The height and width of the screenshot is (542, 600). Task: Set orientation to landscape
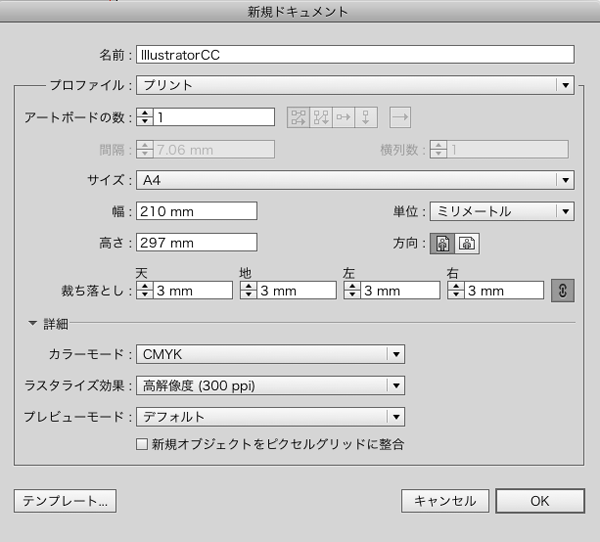pos(466,242)
